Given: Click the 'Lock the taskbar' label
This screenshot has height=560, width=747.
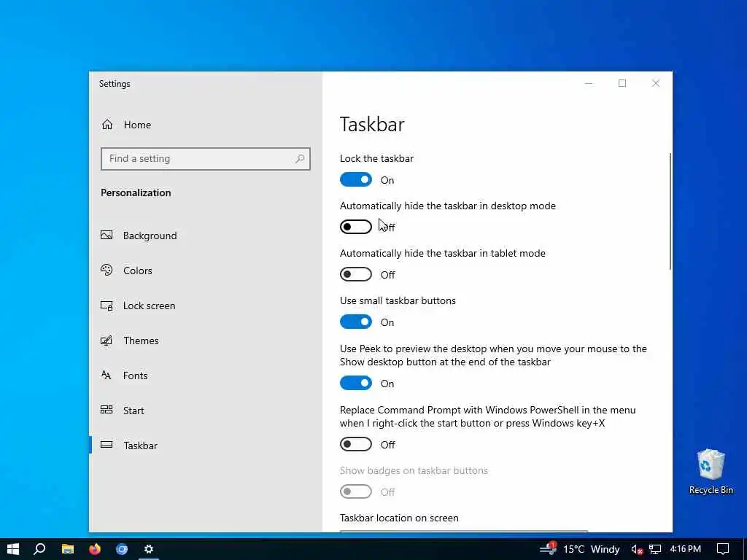Looking at the screenshot, I should coord(376,158).
